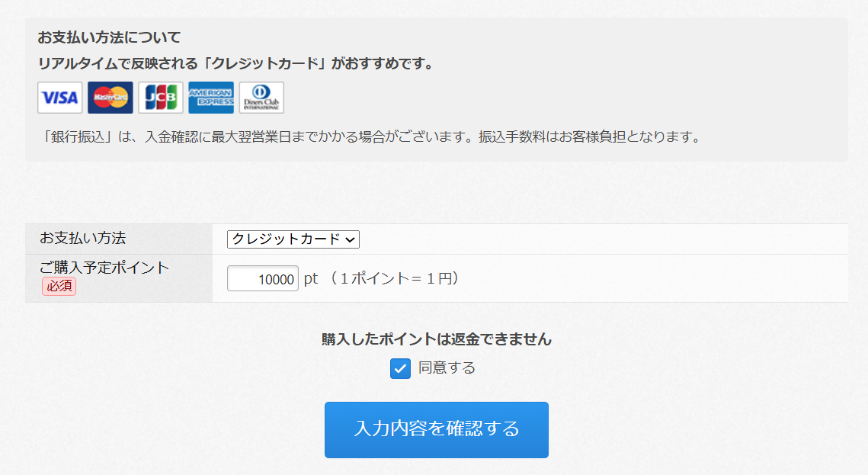
Task: Click the クレジットカードがおすすめです recommendation text
Action: 235,64
